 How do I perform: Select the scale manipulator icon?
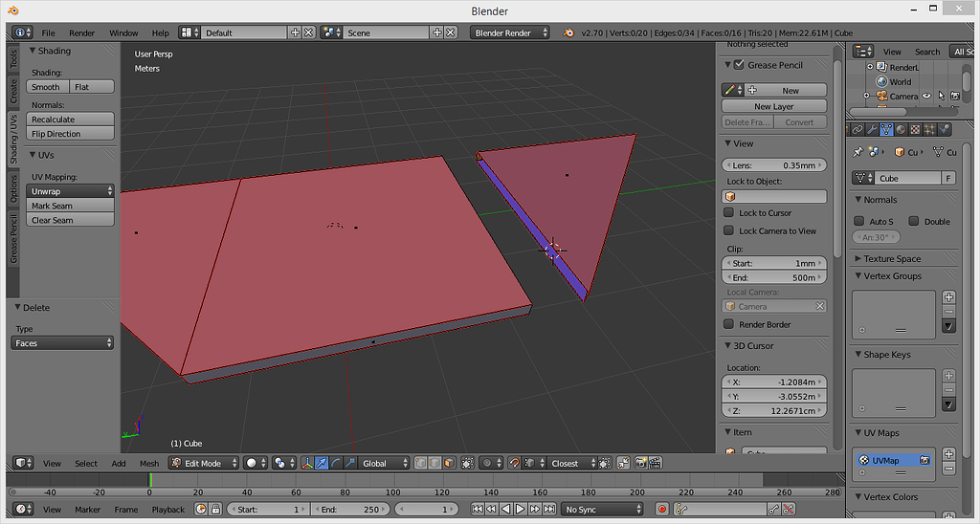(x=350, y=463)
